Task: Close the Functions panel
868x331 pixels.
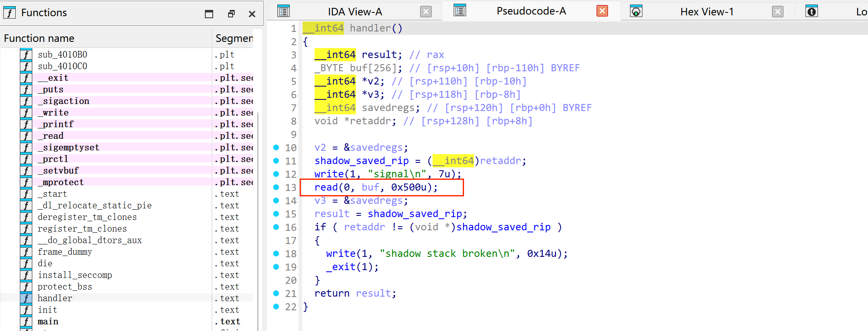Action: tap(252, 14)
